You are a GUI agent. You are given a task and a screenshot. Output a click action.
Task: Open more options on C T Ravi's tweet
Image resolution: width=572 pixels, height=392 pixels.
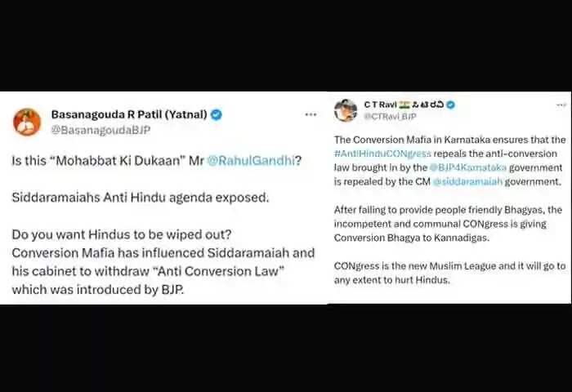click(x=561, y=105)
